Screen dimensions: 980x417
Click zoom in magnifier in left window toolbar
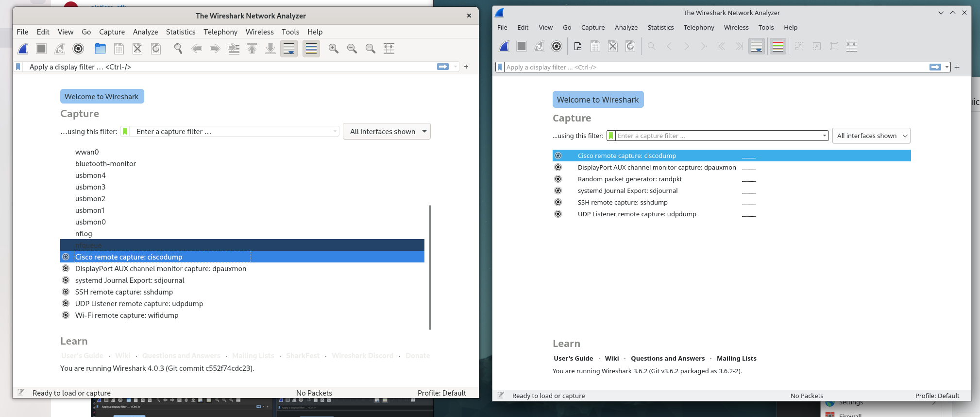point(334,49)
